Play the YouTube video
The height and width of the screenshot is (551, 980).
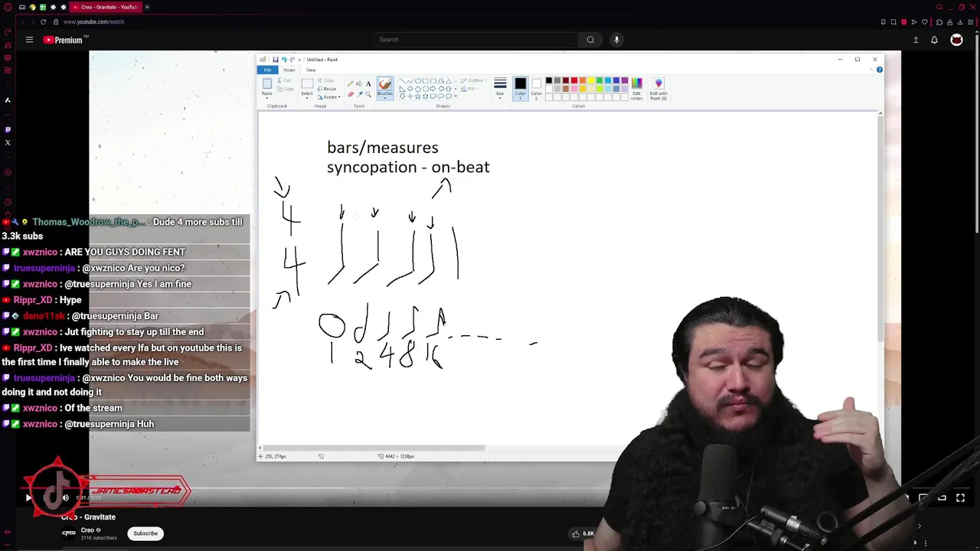(x=28, y=497)
